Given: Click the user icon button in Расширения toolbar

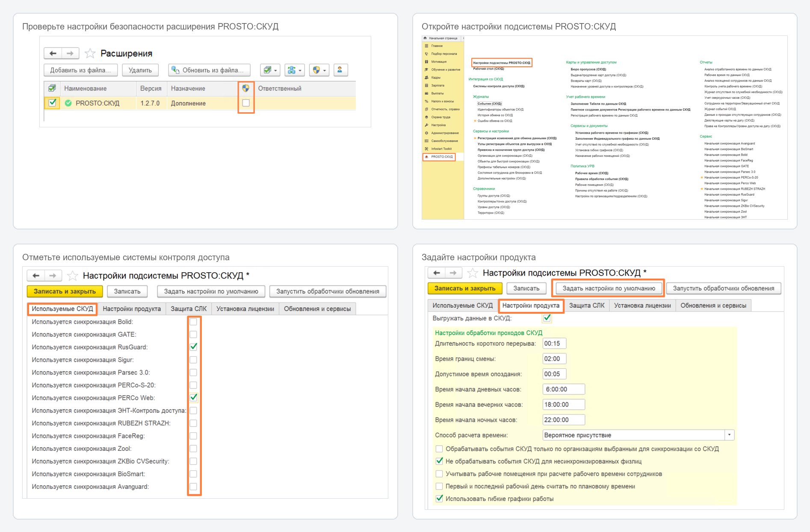Looking at the screenshot, I should pyautogui.click(x=340, y=70).
